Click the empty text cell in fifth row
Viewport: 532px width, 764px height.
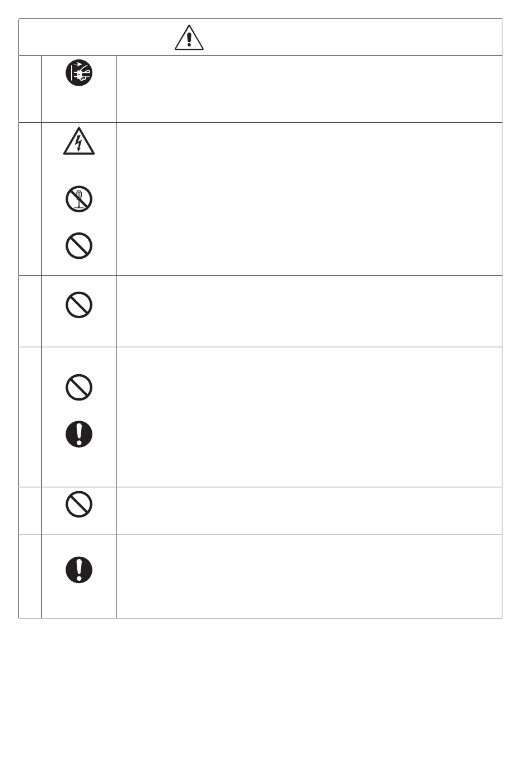[x=309, y=510]
